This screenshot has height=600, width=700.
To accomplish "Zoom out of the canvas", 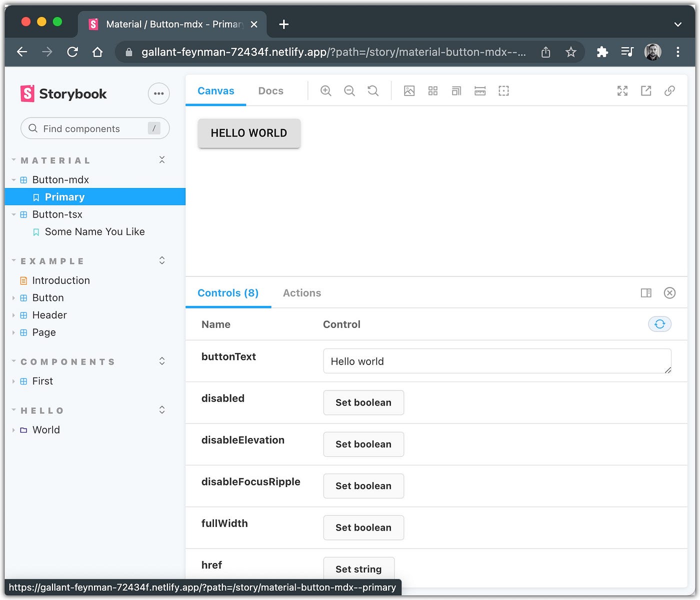I will coord(349,90).
